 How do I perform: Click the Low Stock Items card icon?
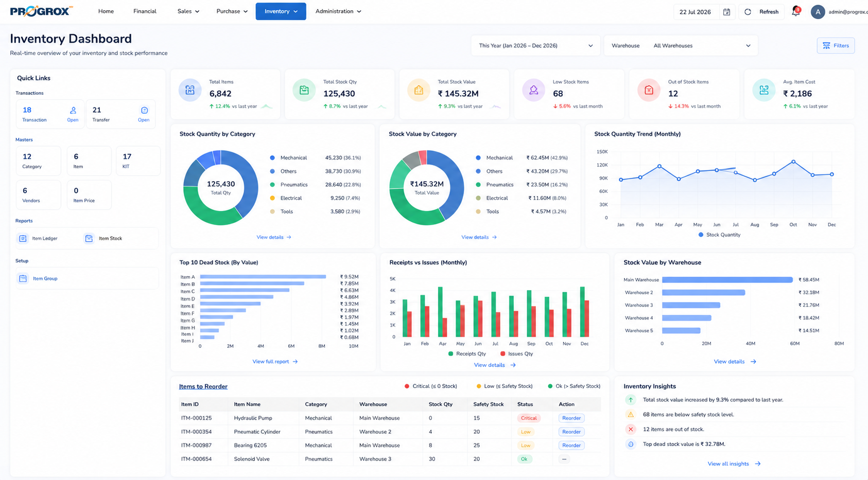click(x=533, y=91)
